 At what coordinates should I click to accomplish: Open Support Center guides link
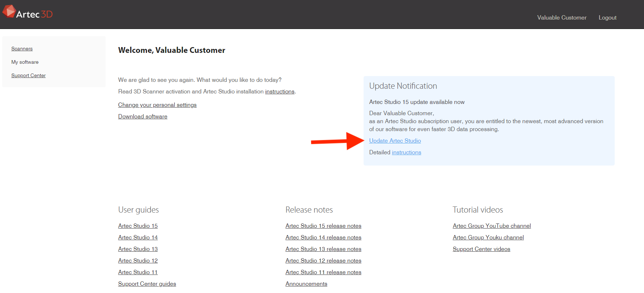pyautogui.click(x=147, y=284)
